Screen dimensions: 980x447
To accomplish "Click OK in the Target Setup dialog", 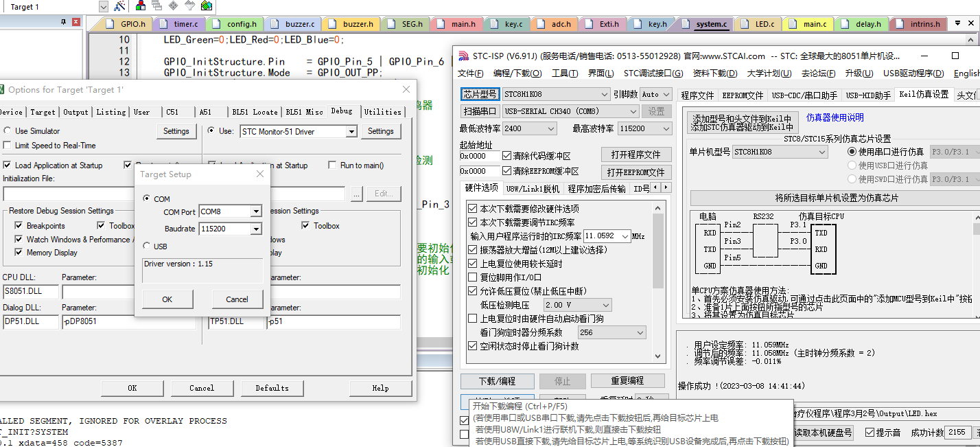I will [167, 299].
